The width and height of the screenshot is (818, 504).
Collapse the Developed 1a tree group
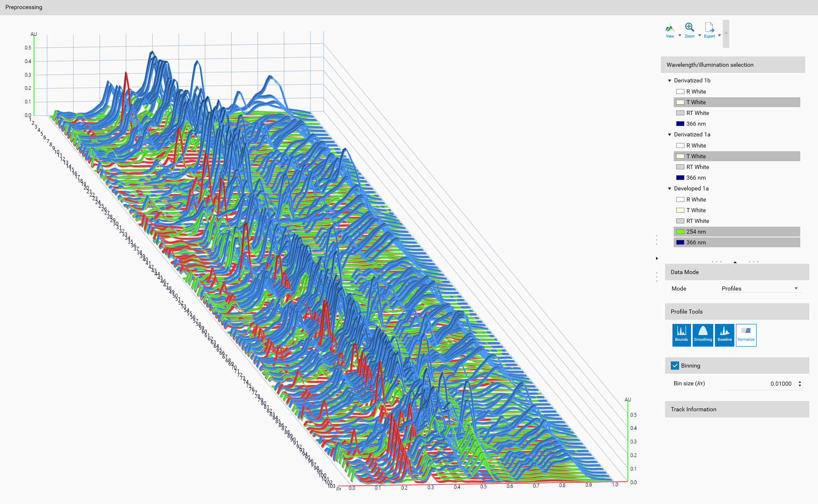[670, 189]
